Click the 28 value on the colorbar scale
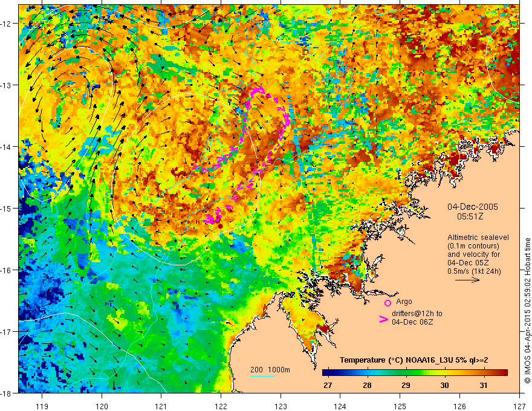This screenshot has width=532, height=411. 367,385
